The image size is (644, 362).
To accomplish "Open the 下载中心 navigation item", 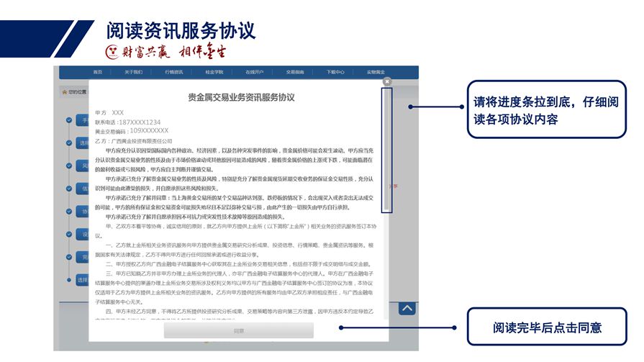I will [335, 72].
